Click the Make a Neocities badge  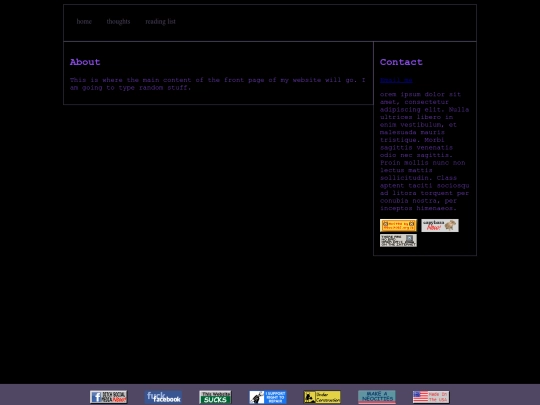pyautogui.click(x=377, y=397)
